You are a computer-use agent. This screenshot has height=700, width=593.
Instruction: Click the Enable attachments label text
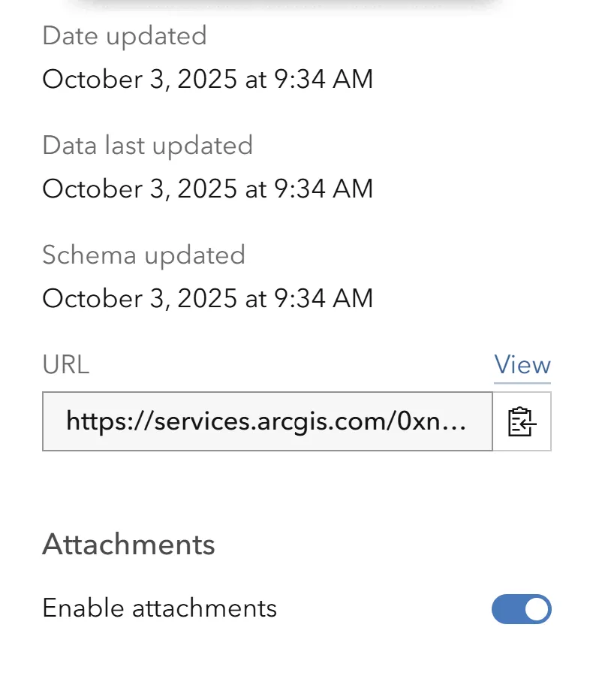160,609
